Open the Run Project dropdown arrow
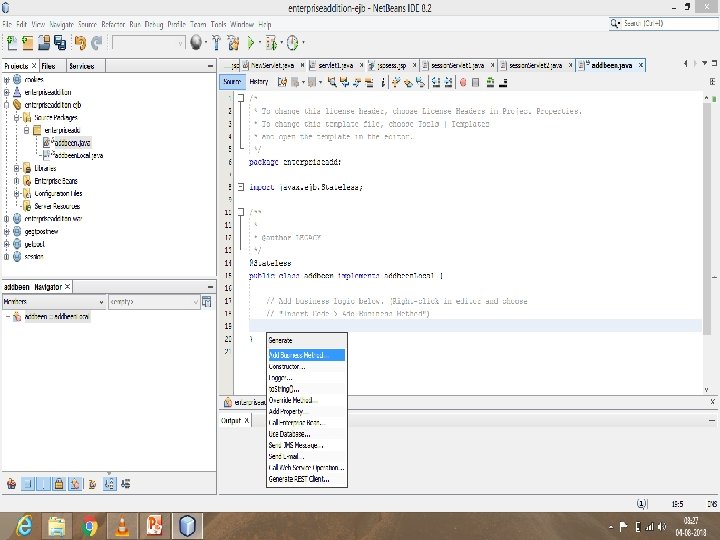The width and height of the screenshot is (720, 540). [259, 43]
